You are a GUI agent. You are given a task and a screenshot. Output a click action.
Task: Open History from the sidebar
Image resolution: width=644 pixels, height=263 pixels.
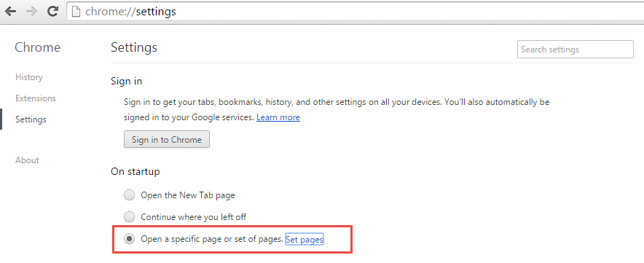(28, 77)
